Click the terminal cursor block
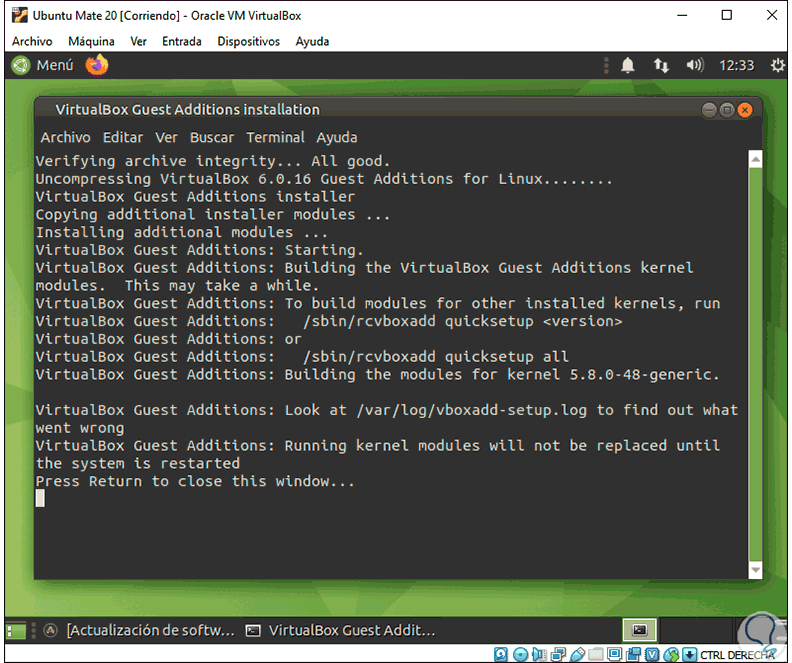 coord(40,498)
